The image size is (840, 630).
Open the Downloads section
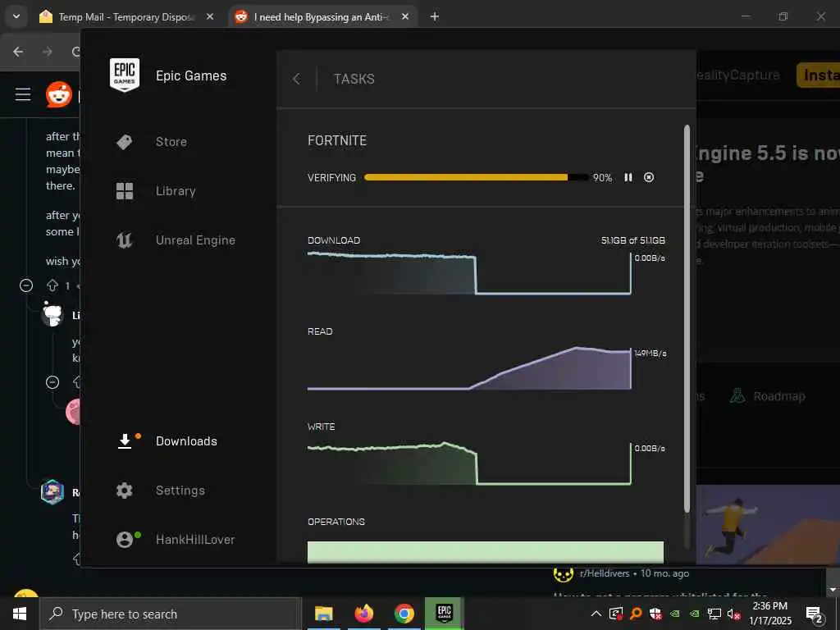pyautogui.click(x=186, y=441)
